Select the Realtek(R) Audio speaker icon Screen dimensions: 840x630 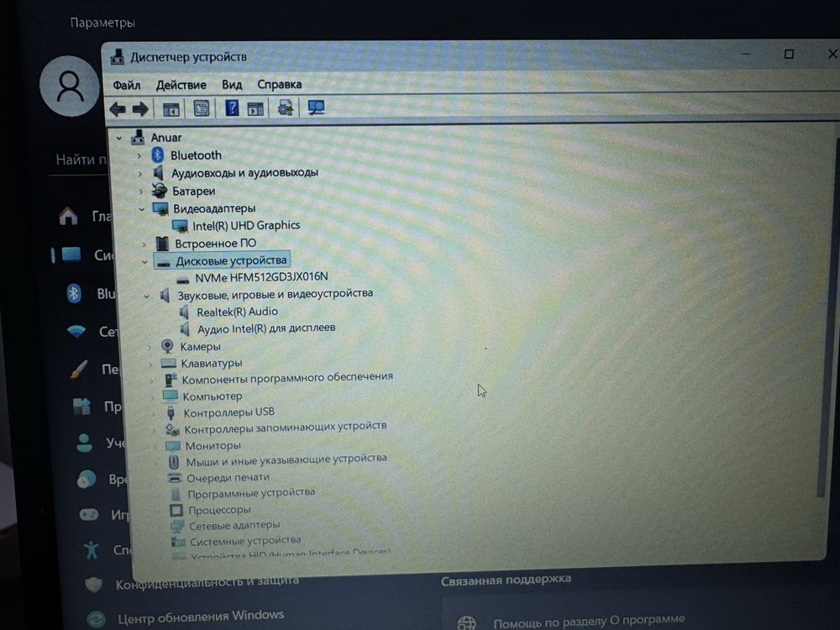point(184,312)
